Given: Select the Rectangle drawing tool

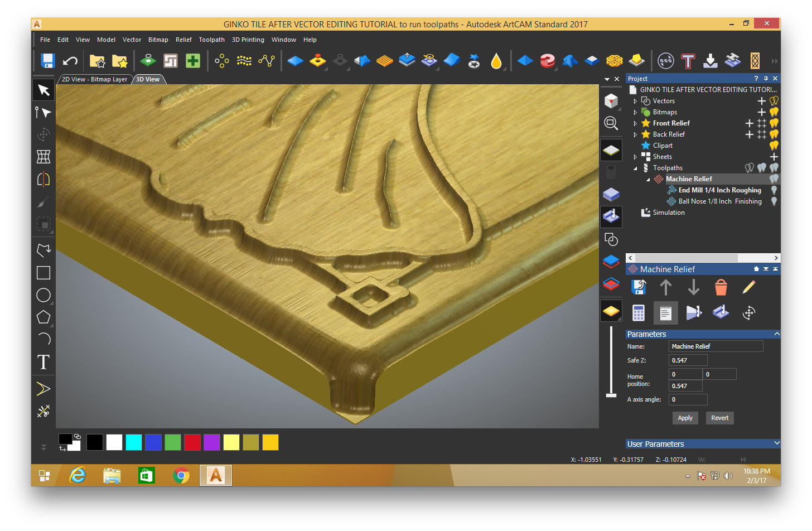Looking at the screenshot, I should [x=43, y=273].
